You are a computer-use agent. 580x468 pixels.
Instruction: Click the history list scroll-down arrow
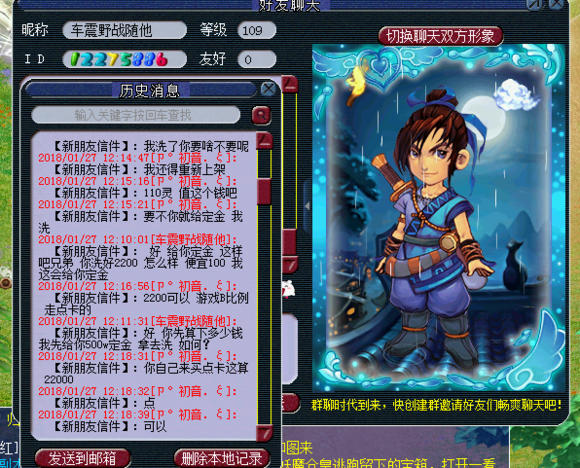(x=264, y=432)
